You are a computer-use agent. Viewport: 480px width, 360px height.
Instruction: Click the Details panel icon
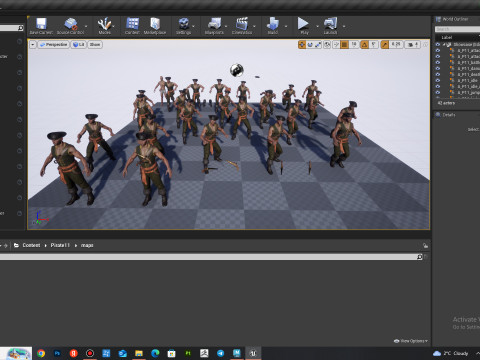tap(438, 115)
